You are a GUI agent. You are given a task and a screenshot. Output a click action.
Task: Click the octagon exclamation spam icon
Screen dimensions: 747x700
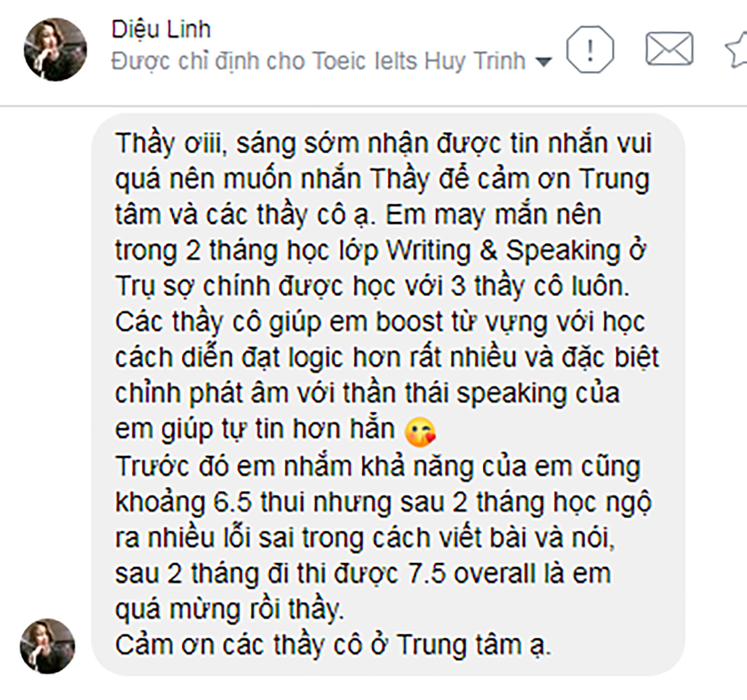pos(590,49)
